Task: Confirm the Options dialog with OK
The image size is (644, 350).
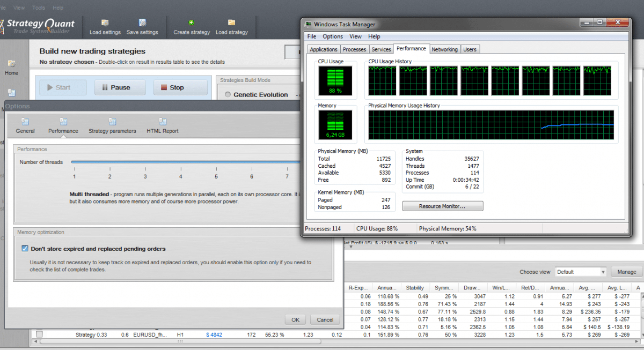Action: [295, 319]
